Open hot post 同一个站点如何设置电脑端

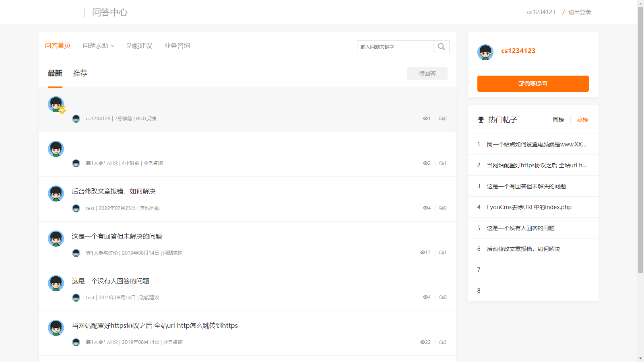[537, 144]
